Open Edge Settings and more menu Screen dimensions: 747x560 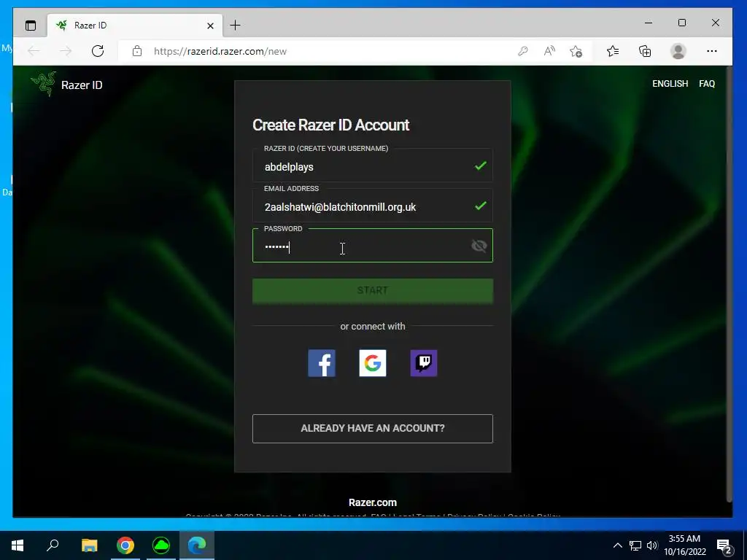click(x=712, y=51)
